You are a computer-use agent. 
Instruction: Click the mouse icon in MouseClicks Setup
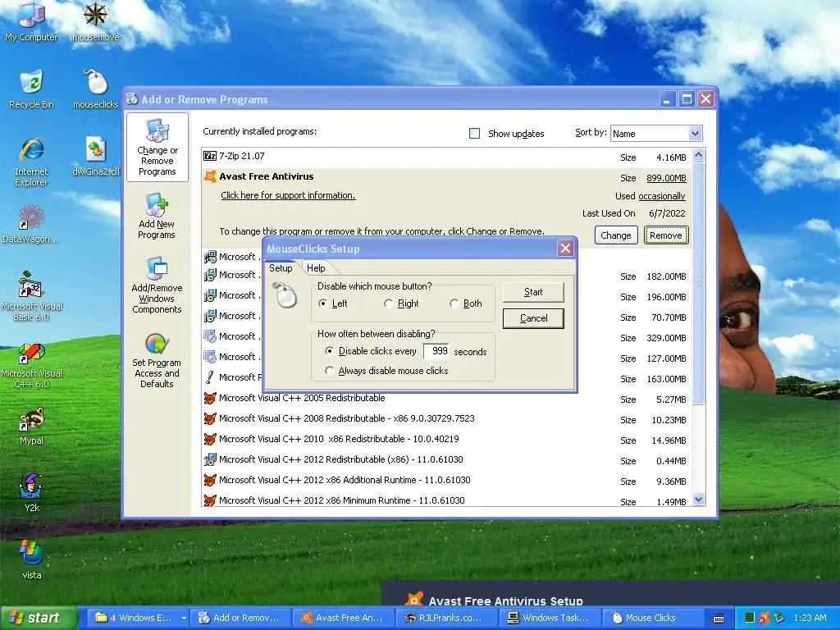click(x=285, y=296)
